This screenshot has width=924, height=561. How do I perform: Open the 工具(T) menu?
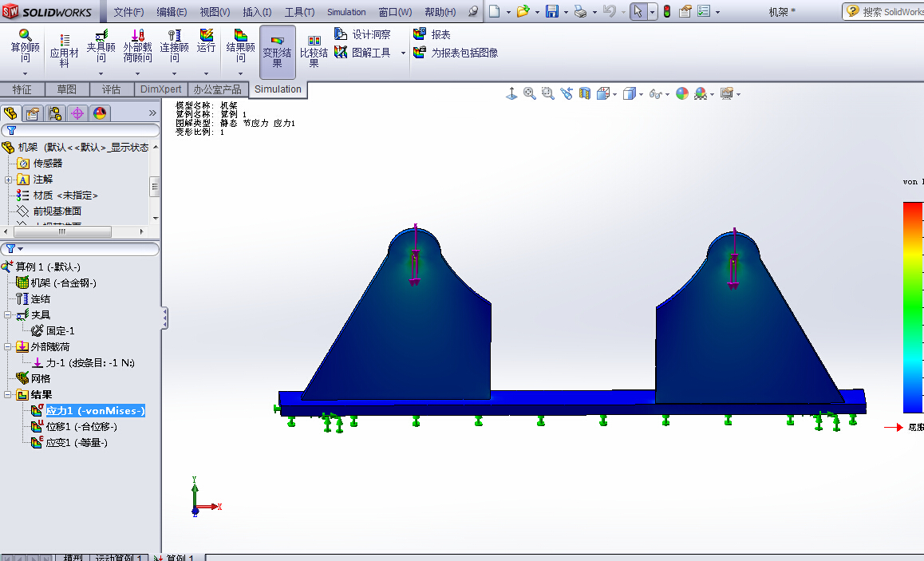pyautogui.click(x=299, y=12)
